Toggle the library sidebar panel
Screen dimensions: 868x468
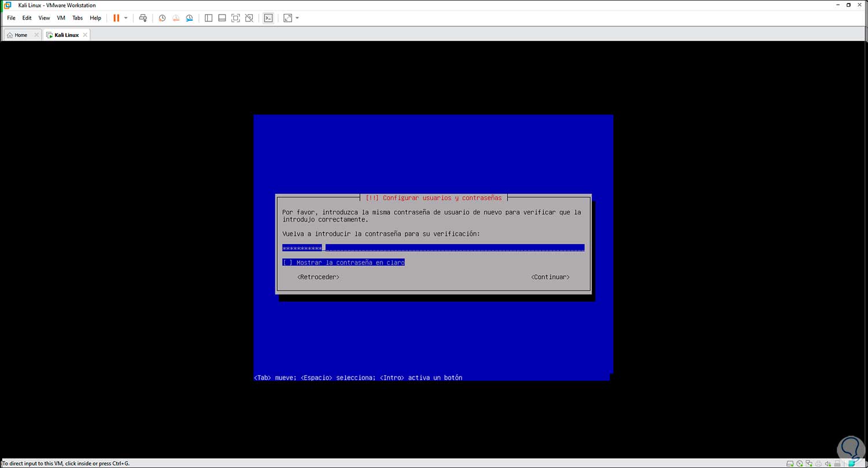209,18
